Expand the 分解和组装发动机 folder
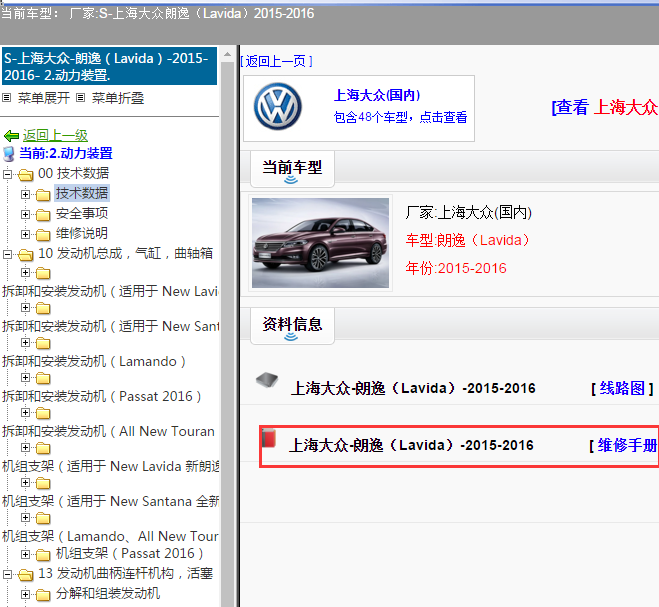659x607 pixels. coord(25,594)
